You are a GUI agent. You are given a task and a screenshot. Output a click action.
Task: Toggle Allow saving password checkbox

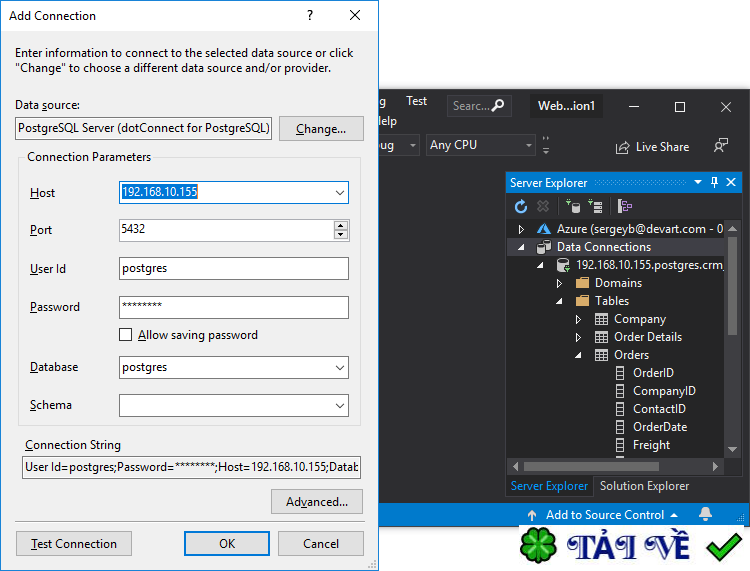[x=125, y=335]
